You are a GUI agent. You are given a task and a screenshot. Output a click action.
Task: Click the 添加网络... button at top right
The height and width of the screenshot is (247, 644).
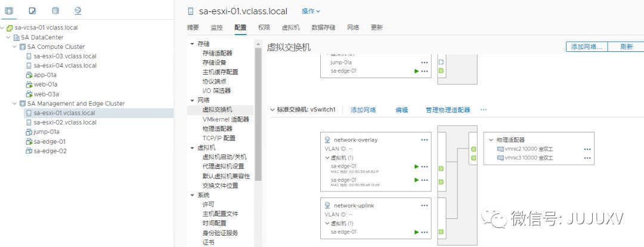tap(587, 47)
